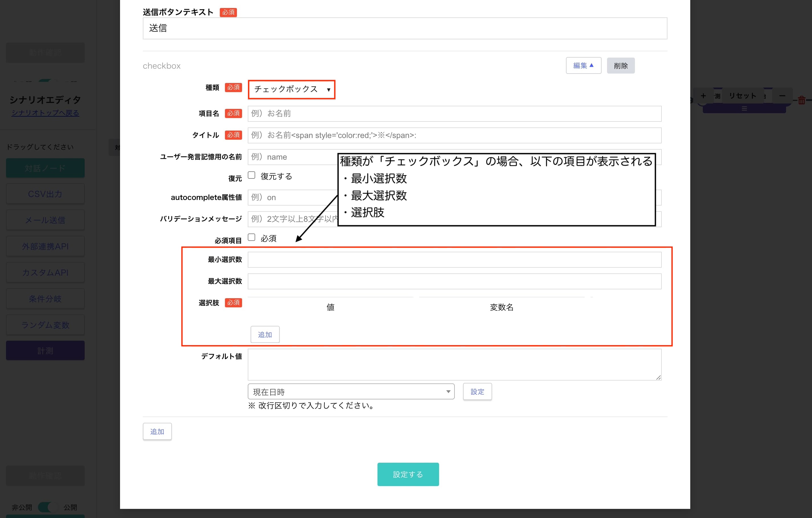812x518 pixels.
Task: Select 条件分岐 in the sidebar
Action: 45,299
